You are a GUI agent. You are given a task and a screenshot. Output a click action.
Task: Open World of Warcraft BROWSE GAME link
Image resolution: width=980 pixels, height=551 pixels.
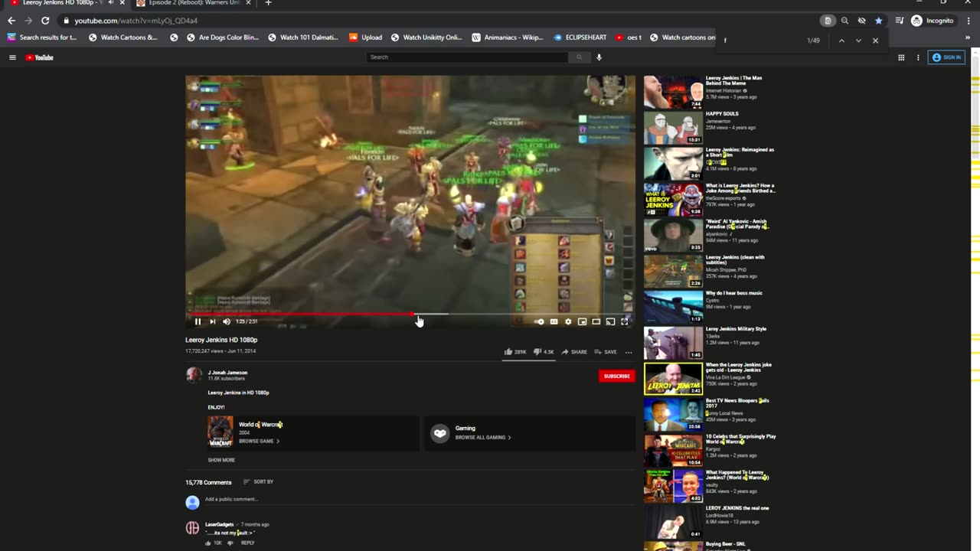click(259, 442)
